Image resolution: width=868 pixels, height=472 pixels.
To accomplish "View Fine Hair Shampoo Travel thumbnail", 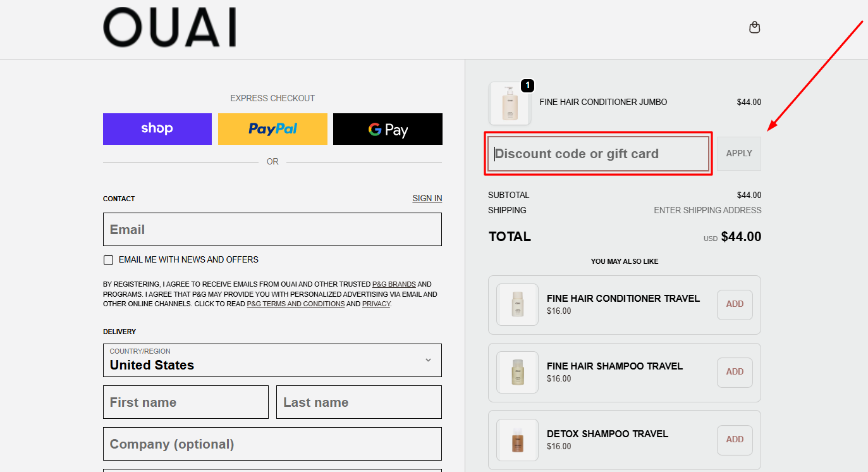I will 517,372.
